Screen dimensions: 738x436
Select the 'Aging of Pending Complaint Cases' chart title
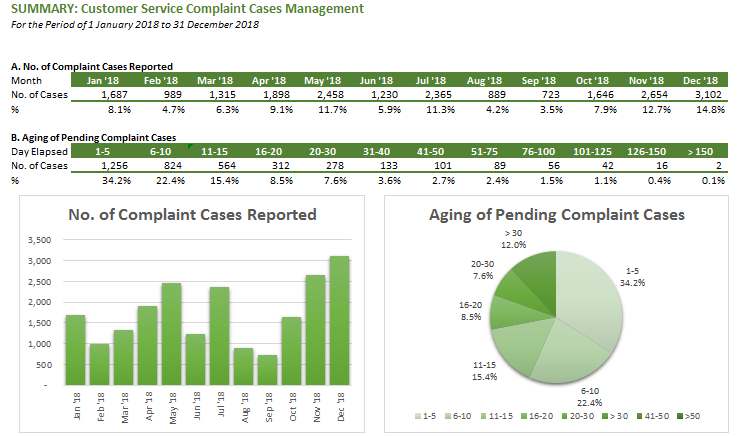click(556, 215)
